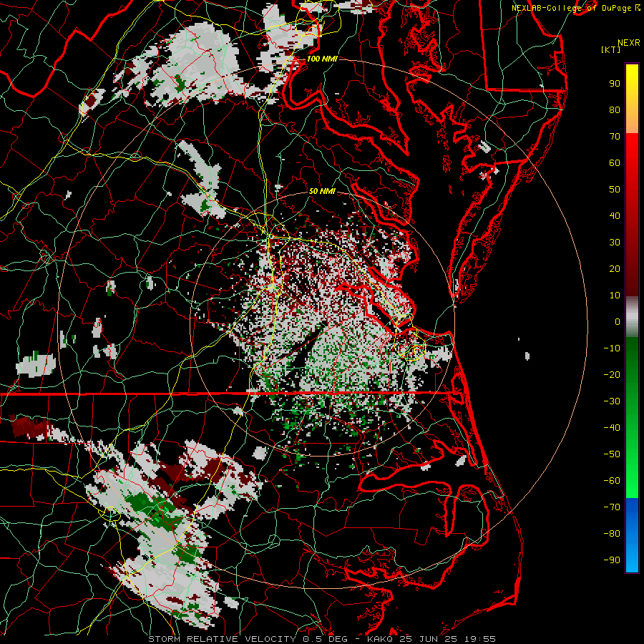Image resolution: width=644 pixels, height=644 pixels.
Task: Click the 50 knot scale value
Action: (x=615, y=190)
